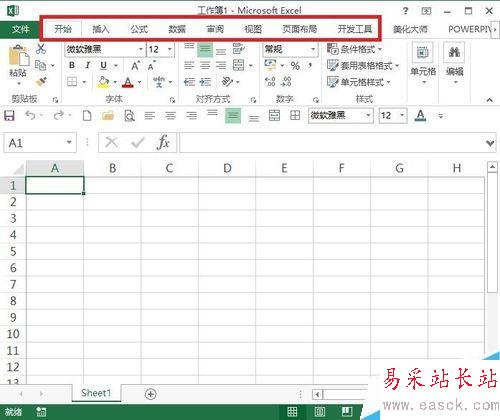The image size is (500, 420).
Task: Click the Copy icon in ribbon
Action: (x=41, y=65)
